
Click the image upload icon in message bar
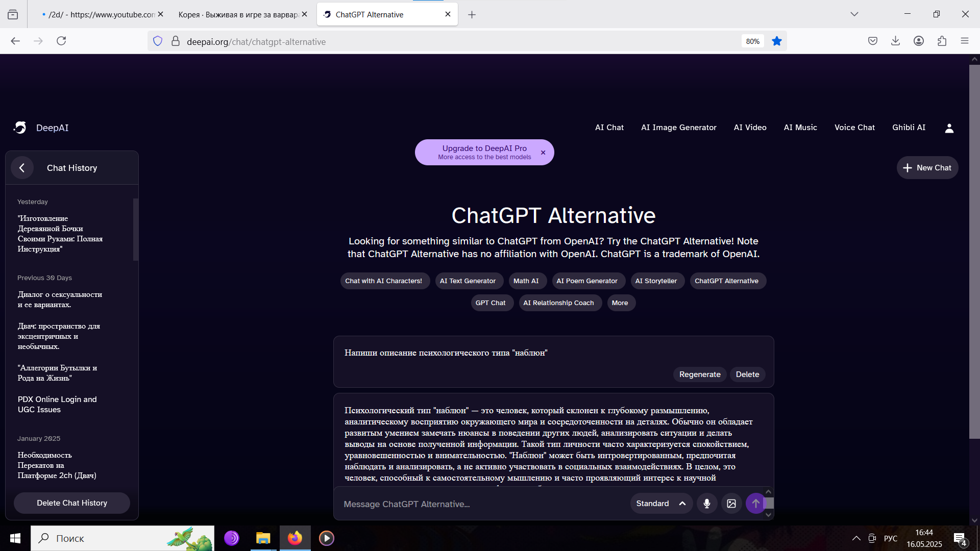[731, 504]
